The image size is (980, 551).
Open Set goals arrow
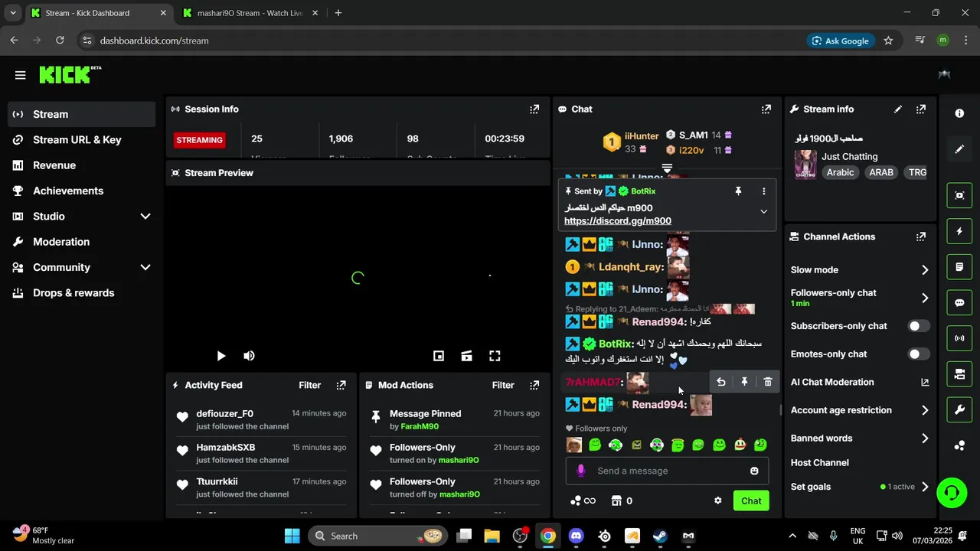click(x=925, y=487)
